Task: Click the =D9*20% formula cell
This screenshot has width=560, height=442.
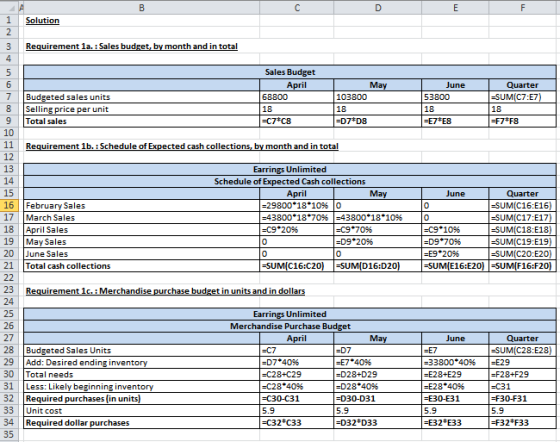Action: click(378, 242)
